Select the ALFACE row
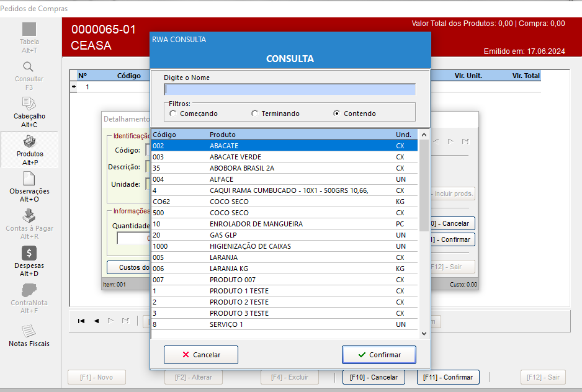The image size is (582, 392). tap(284, 179)
